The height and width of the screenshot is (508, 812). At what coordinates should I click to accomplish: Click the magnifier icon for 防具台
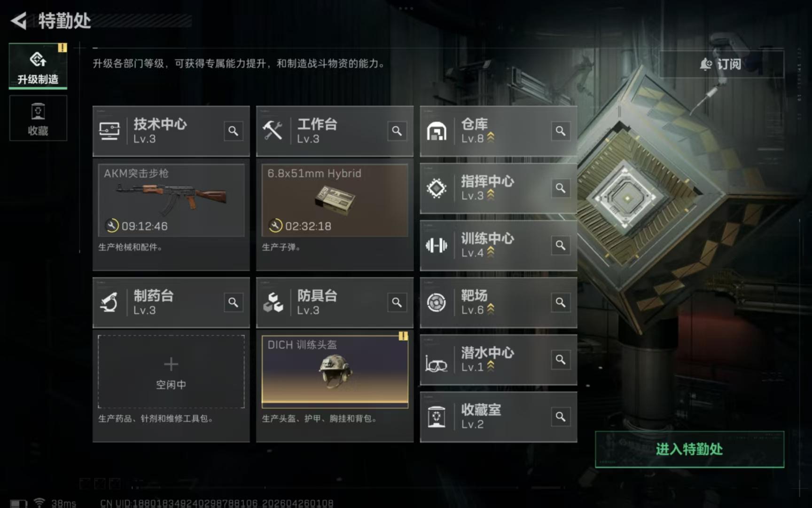coord(397,302)
